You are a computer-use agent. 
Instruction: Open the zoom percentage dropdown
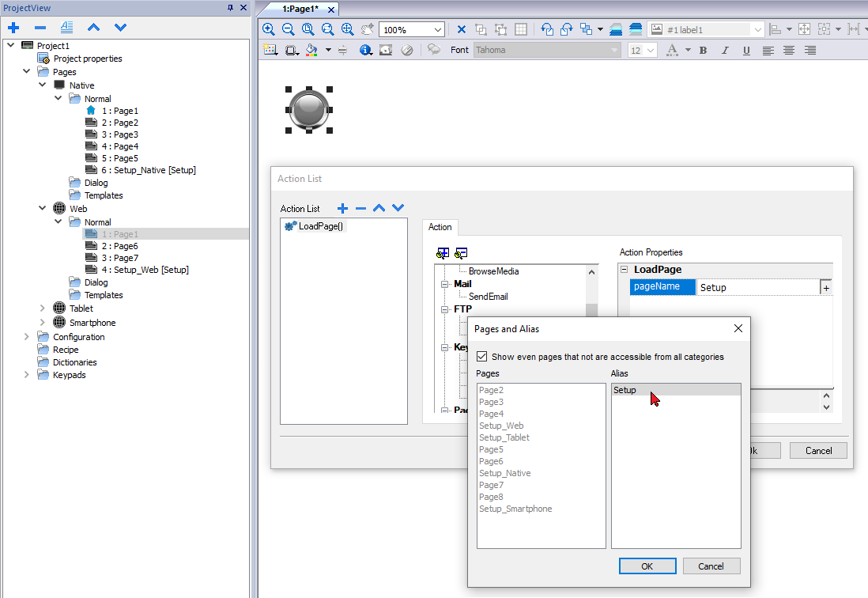pos(438,29)
